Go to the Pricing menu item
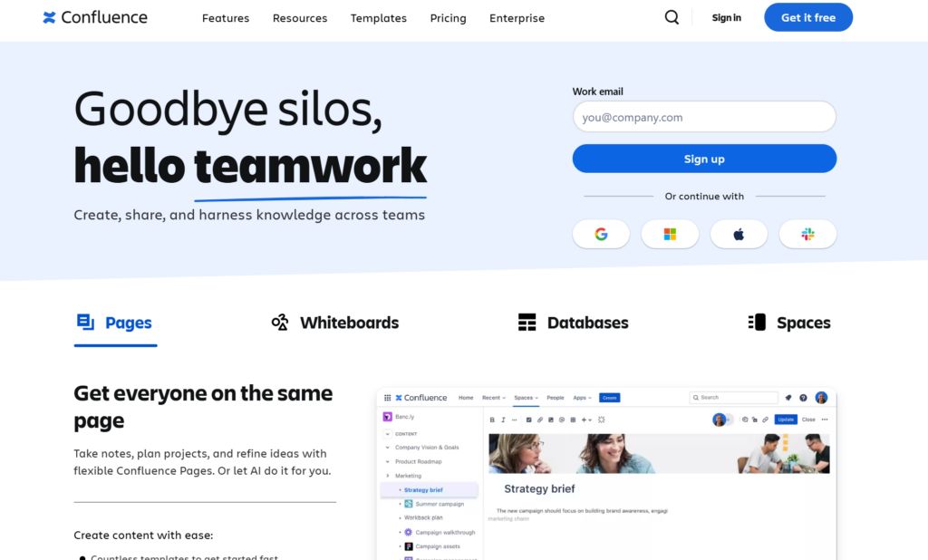Image resolution: width=928 pixels, height=560 pixels. 448,18
